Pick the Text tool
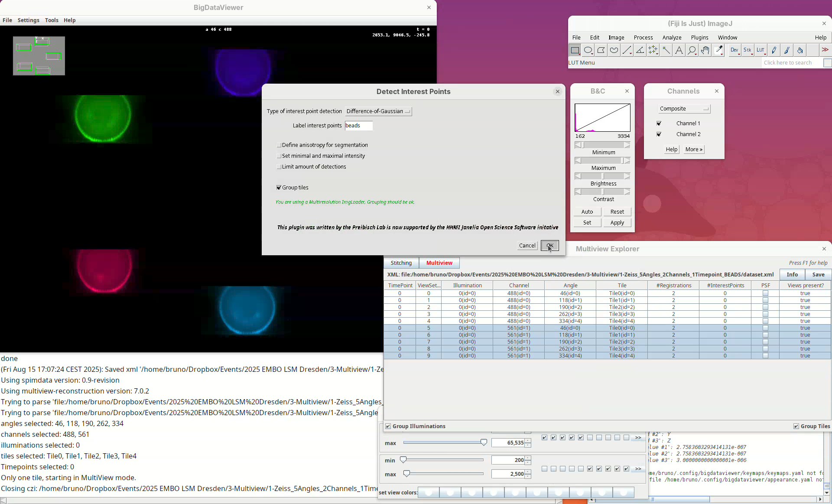 tap(679, 50)
